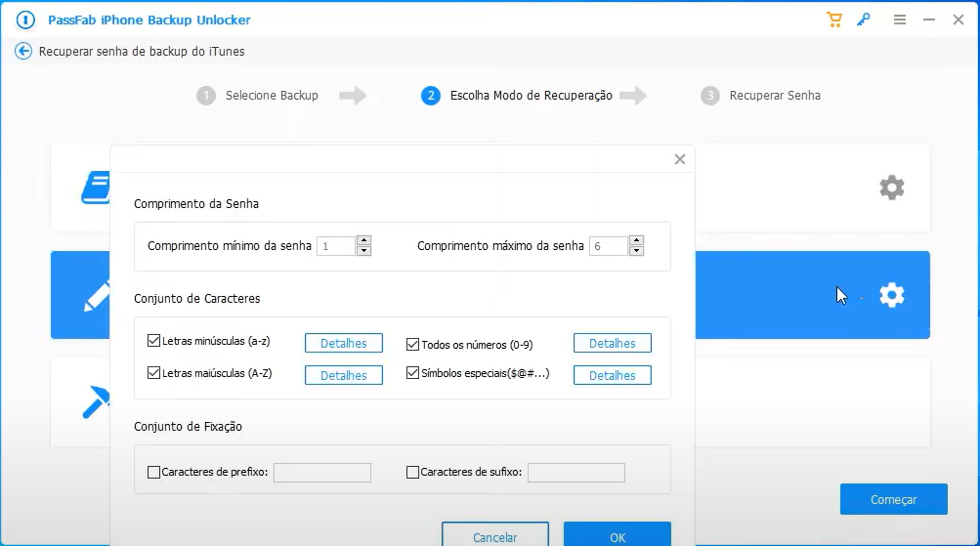Open the hamburger menu in title bar
The width and height of the screenshot is (980, 546).
click(x=898, y=20)
